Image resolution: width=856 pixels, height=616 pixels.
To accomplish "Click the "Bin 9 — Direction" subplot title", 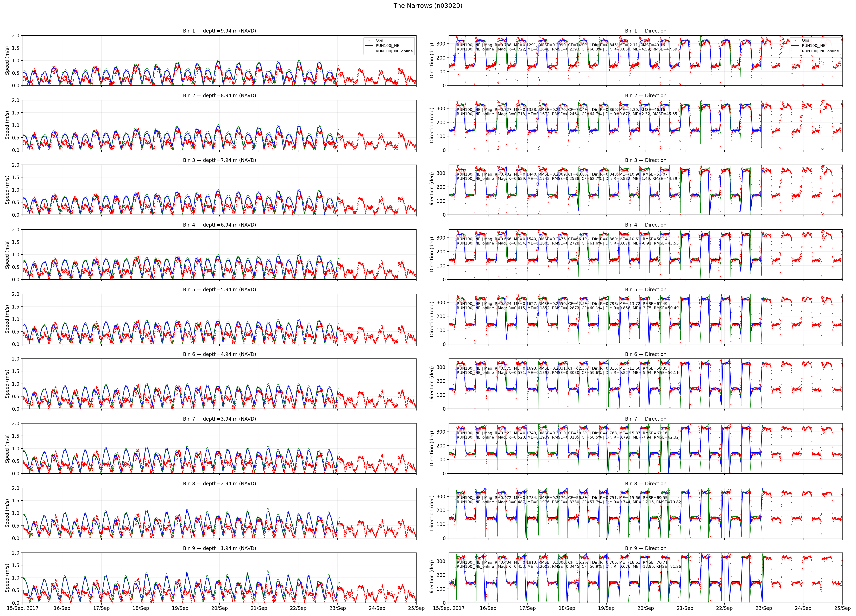I will (645, 548).
